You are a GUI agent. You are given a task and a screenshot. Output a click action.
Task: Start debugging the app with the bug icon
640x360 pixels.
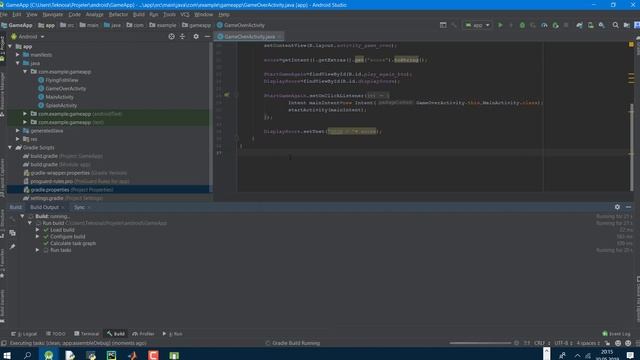click(522, 25)
